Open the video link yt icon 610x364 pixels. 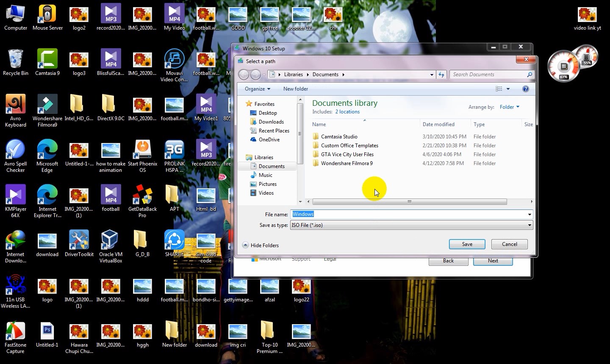point(588,18)
